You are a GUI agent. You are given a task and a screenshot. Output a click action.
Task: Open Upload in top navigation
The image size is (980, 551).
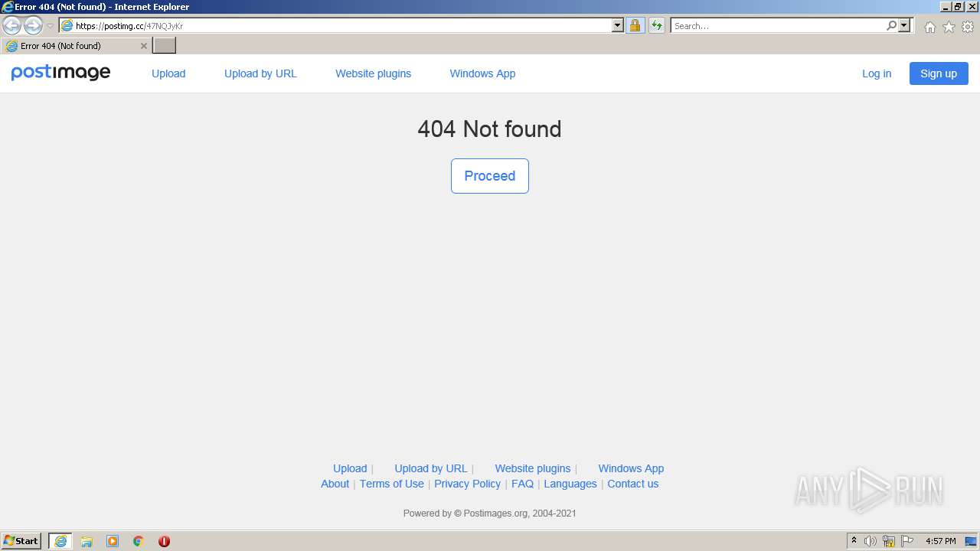click(168, 73)
